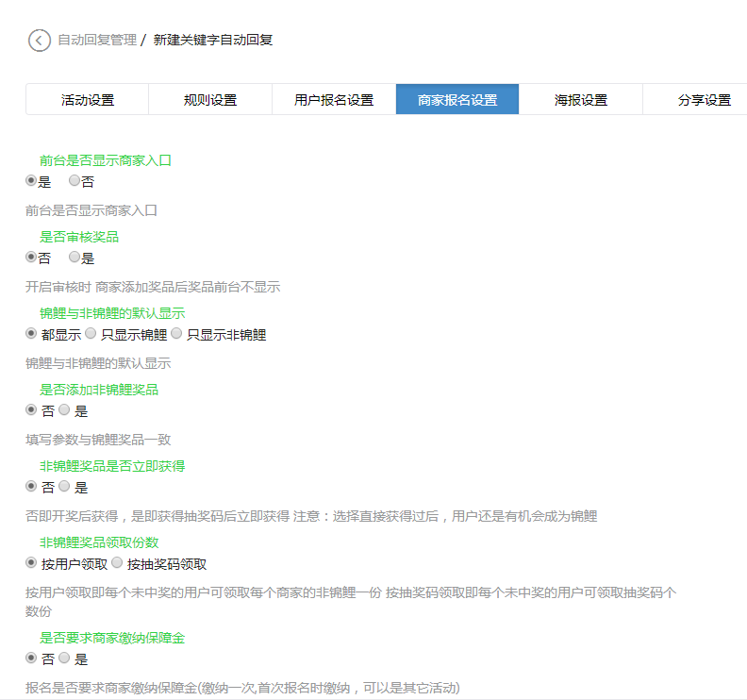
Task: Select the 只显示非锦鲤 radio option
Action: point(176,334)
